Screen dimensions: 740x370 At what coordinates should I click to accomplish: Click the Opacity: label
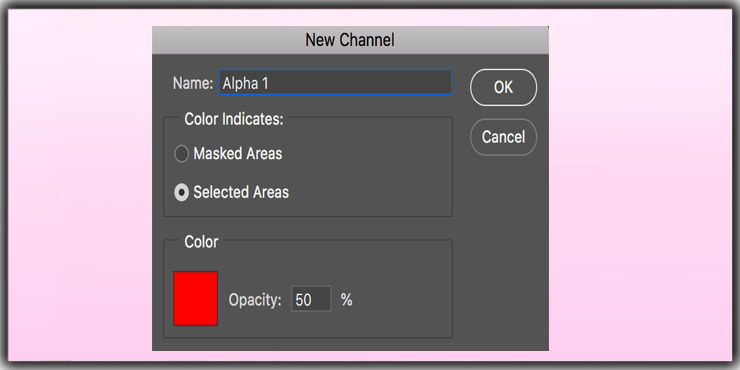[x=255, y=300]
